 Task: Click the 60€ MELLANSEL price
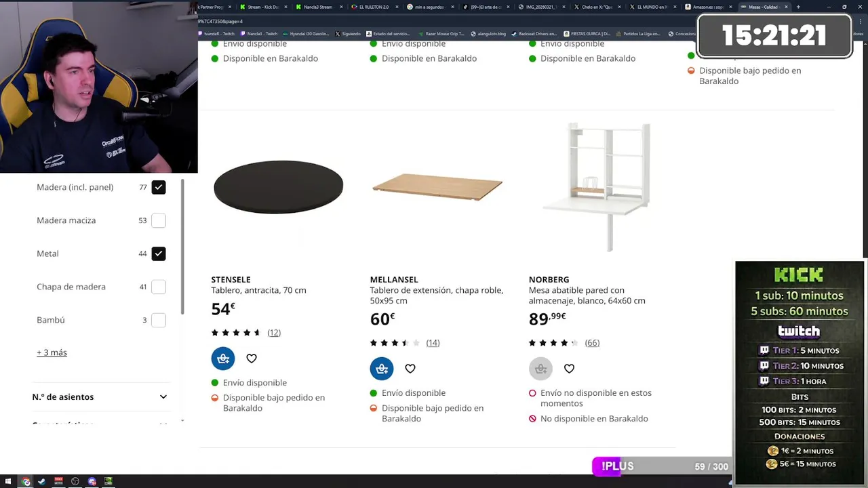[x=382, y=319]
